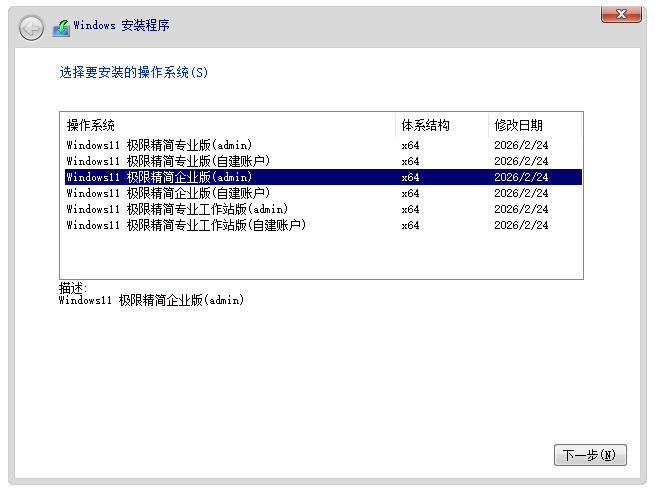This screenshot has height=494, width=655.
Task: Click the description text under 描述
Action: click(x=150, y=300)
